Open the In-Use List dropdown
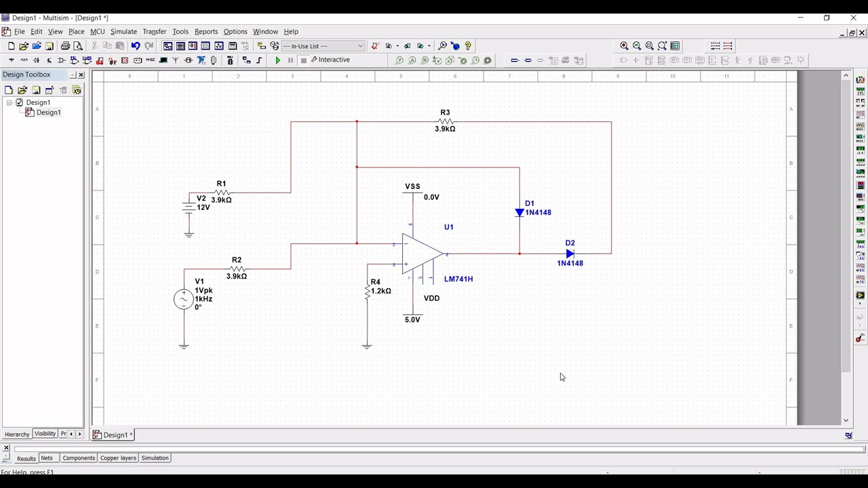Image resolution: width=868 pixels, height=488 pixels. (x=360, y=46)
